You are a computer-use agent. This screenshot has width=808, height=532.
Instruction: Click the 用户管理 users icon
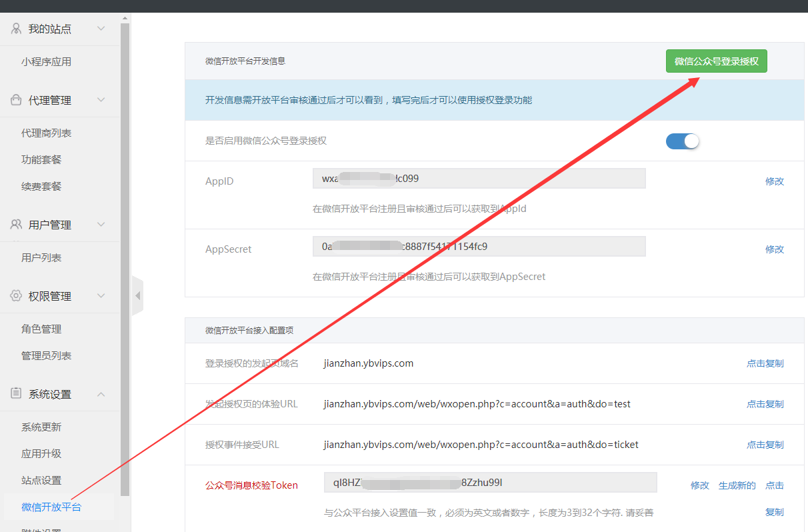(16, 225)
